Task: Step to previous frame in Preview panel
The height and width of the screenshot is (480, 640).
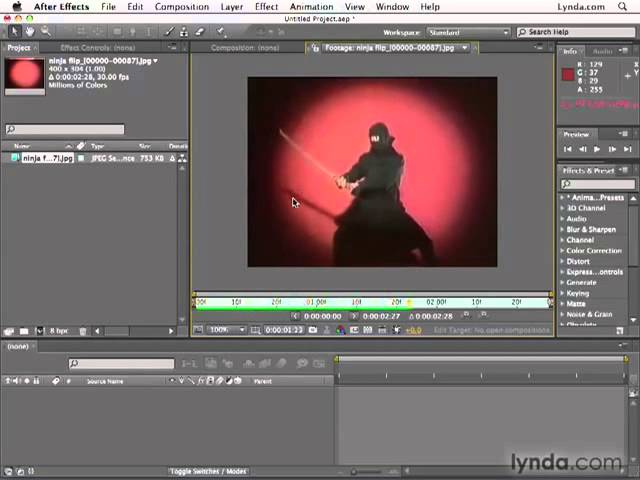Action: [x=582, y=149]
